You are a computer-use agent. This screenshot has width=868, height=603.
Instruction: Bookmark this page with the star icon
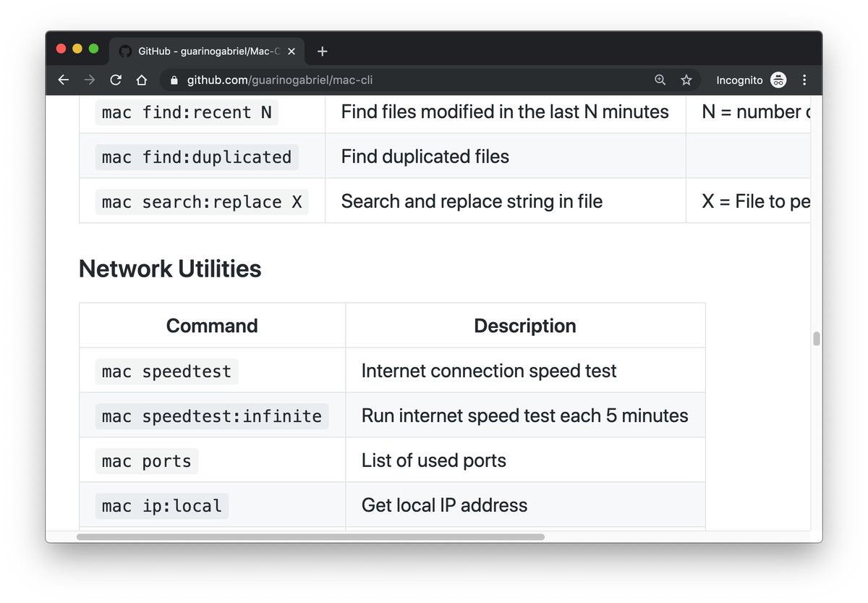click(686, 80)
